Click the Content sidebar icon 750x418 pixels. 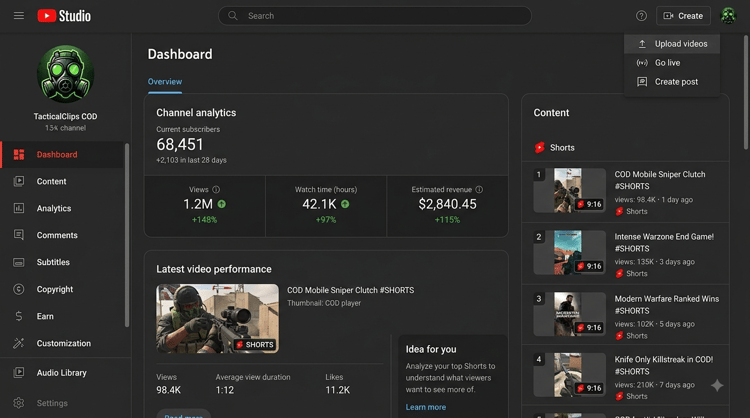click(x=19, y=181)
